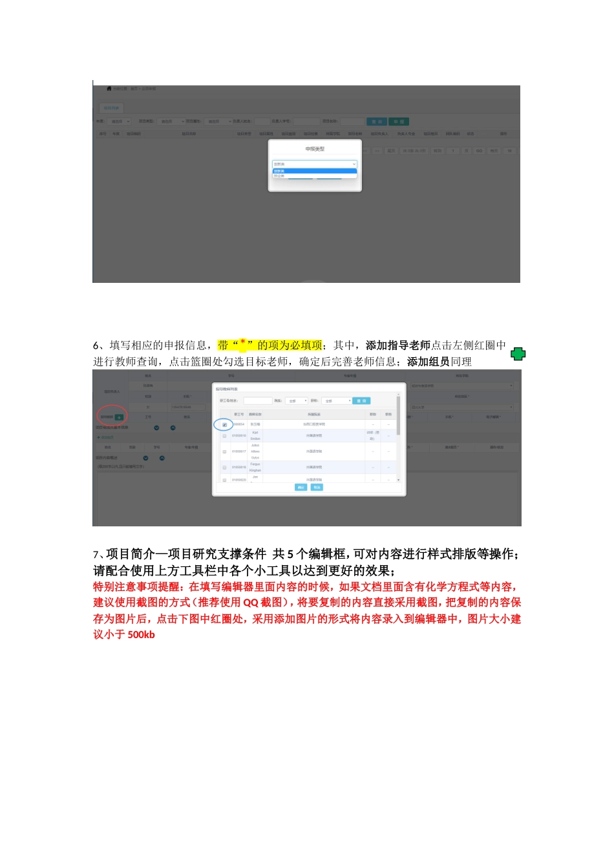
Task: Open the 职称 filter dropdown
Action: coord(336,401)
